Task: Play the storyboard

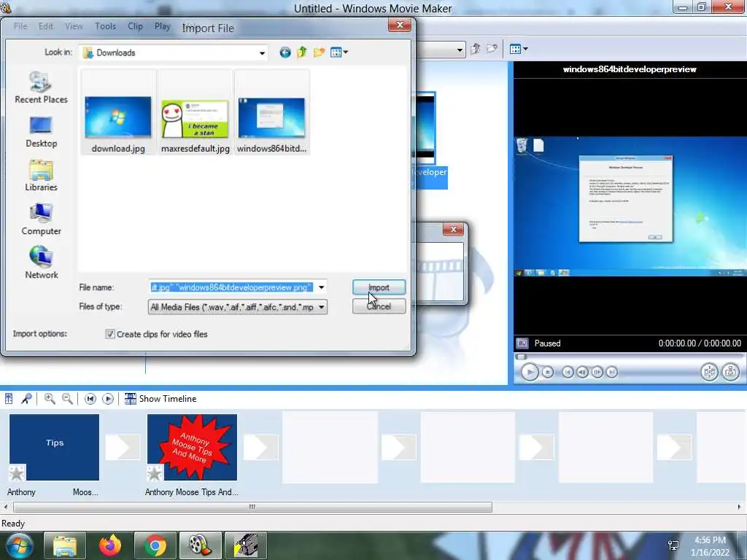Action: point(108,399)
